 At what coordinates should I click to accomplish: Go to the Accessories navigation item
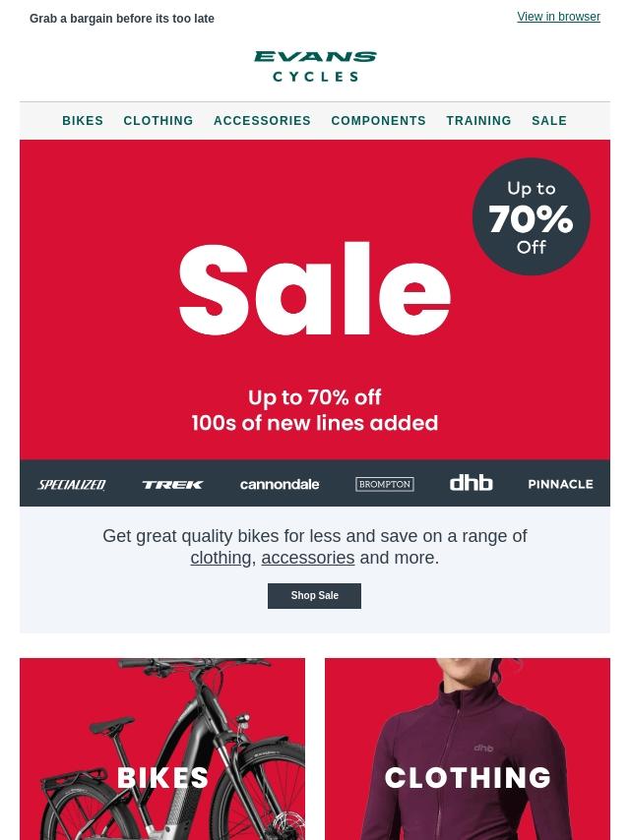[262, 121]
